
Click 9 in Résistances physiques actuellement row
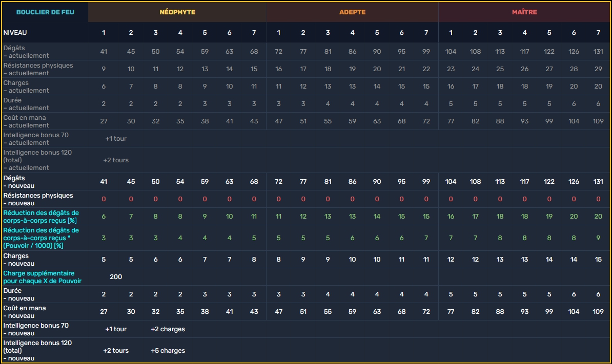coord(104,69)
